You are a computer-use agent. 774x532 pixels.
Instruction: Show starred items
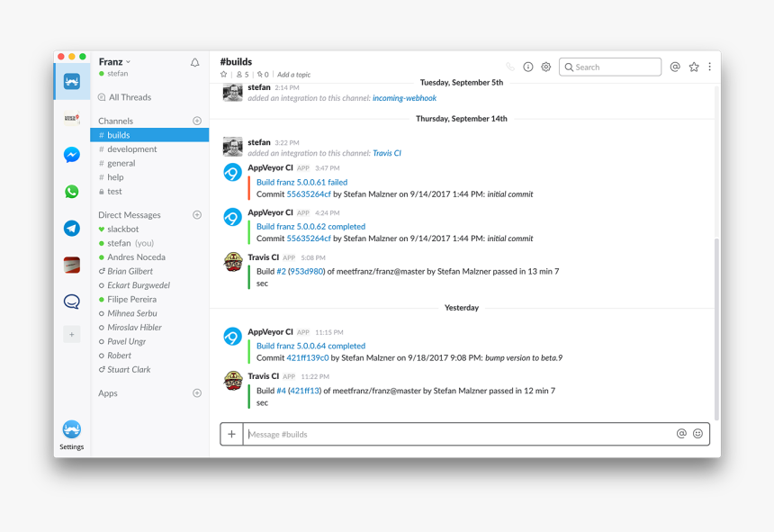(x=694, y=67)
